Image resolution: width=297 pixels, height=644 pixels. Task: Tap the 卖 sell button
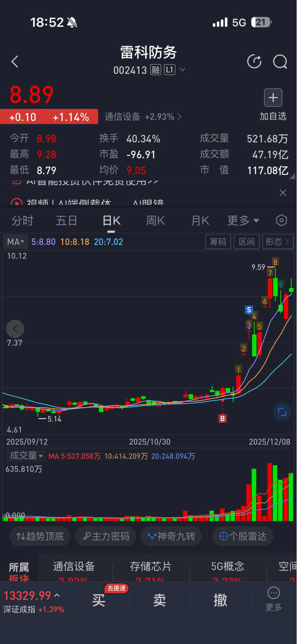[x=160, y=600]
